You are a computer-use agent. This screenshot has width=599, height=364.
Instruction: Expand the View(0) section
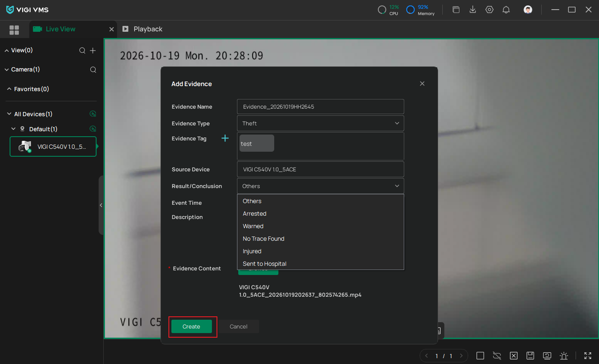tap(7, 51)
